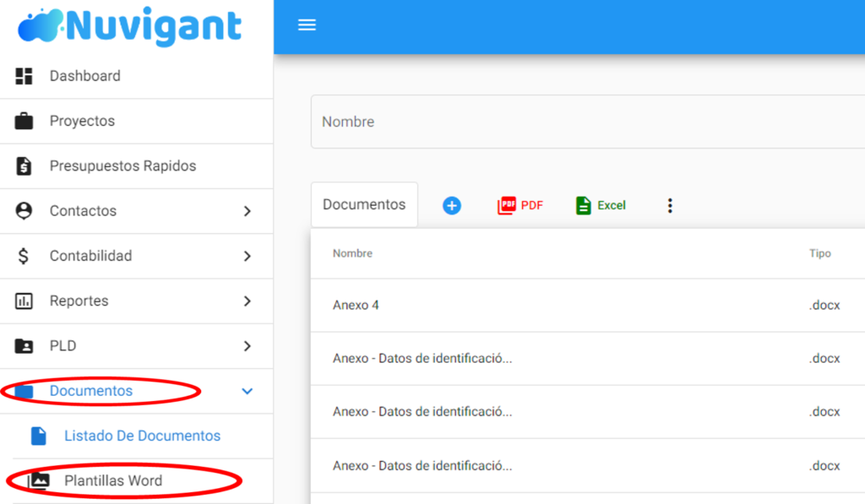This screenshot has height=504, width=865.
Task: Expand the Contactos submenu chevron
Action: (248, 211)
